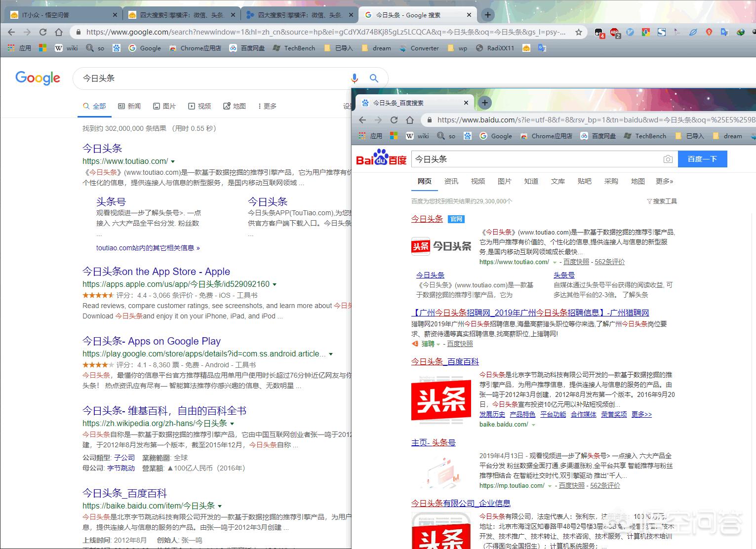This screenshot has width=756, height=549.
Task: Select Baidu 资讯 tab
Action: click(x=451, y=181)
